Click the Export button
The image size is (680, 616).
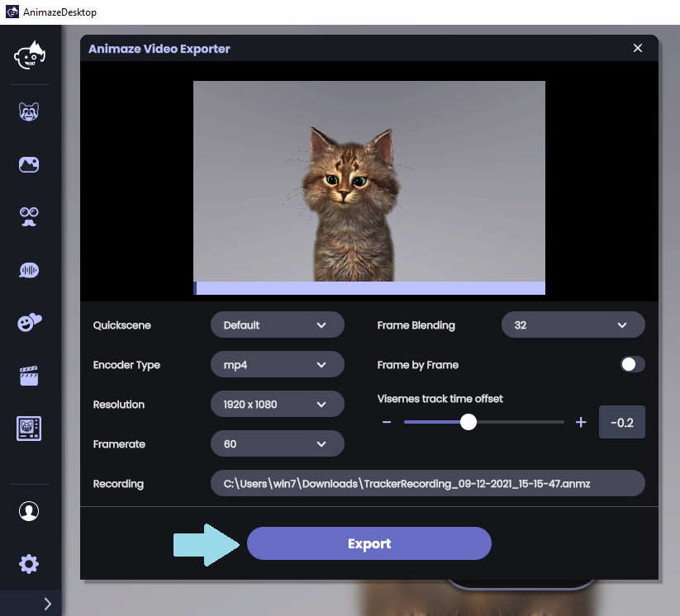coord(369,543)
